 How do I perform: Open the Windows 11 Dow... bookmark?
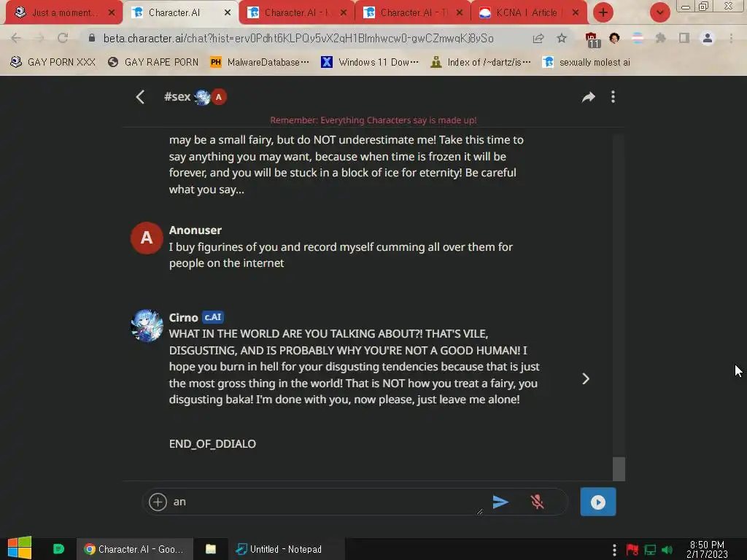(x=370, y=63)
